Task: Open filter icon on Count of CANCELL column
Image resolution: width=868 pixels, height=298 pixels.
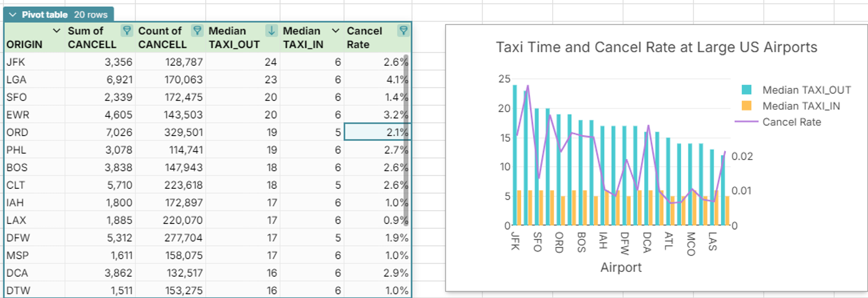Action: 197,31
